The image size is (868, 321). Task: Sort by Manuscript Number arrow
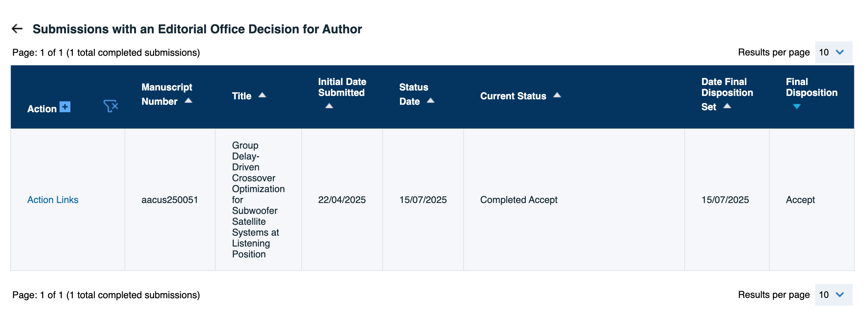point(188,101)
